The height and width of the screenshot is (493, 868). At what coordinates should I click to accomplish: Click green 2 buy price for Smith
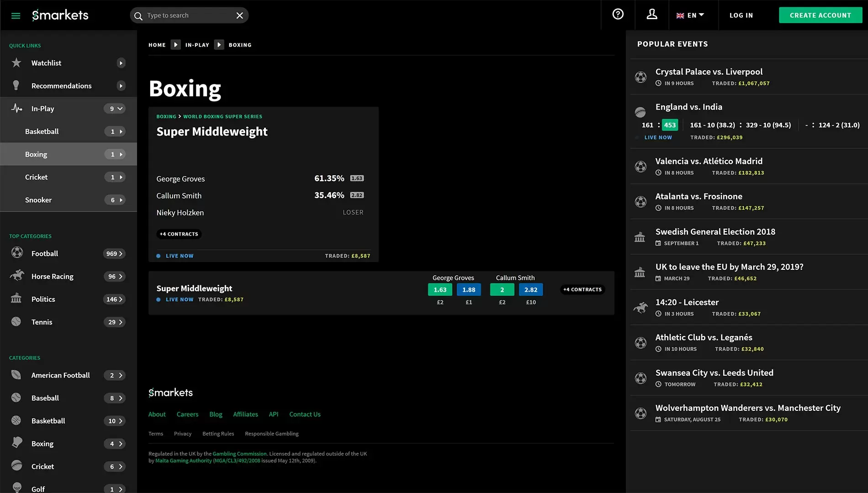coord(502,289)
